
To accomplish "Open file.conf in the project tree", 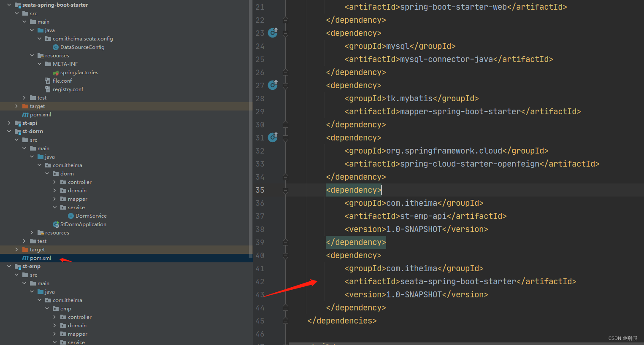I will [62, 81].
